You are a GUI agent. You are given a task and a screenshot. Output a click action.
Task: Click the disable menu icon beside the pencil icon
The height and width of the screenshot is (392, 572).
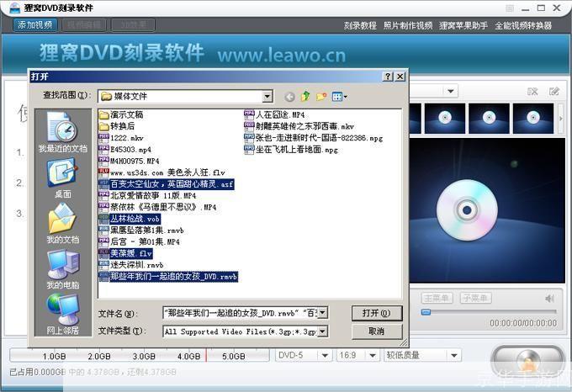(532, 91)
